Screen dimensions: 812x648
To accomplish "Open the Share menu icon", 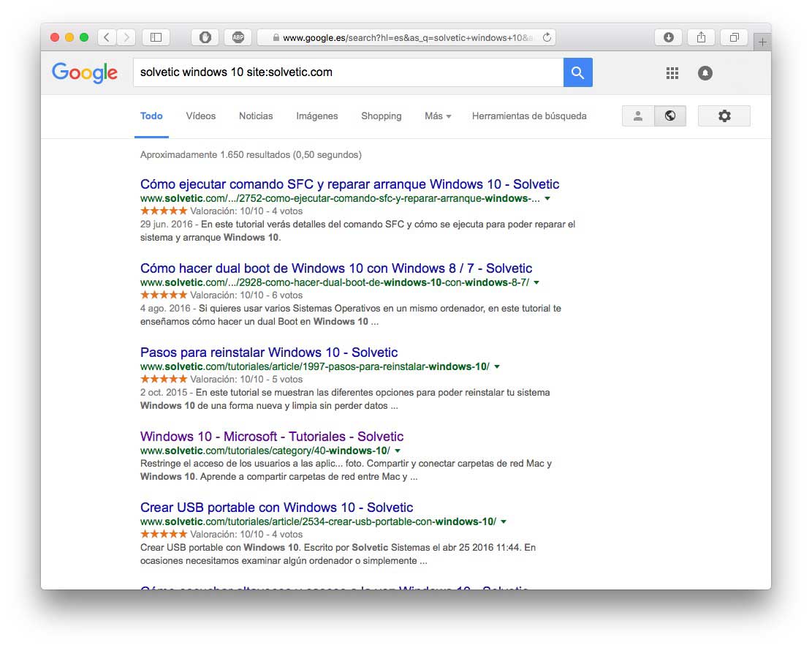I will 701,37.
